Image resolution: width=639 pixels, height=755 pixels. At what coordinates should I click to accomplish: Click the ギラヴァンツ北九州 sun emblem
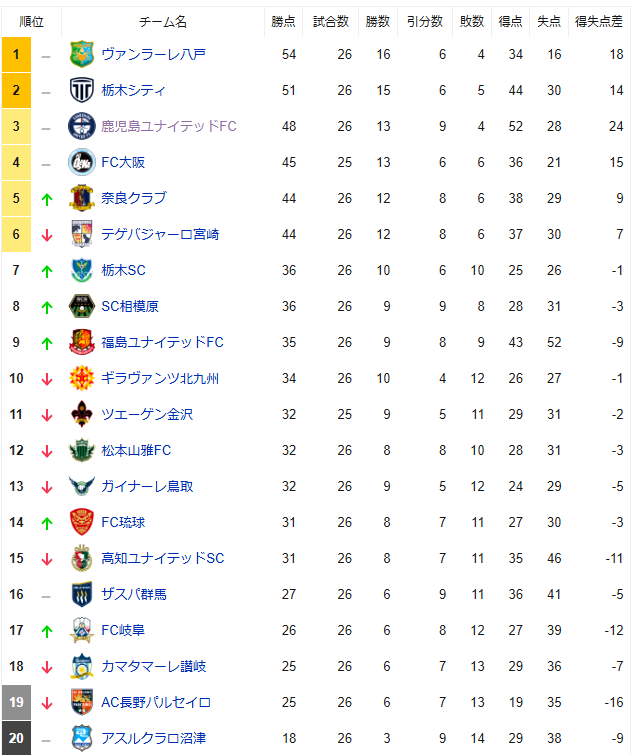[x=81, y=378]
